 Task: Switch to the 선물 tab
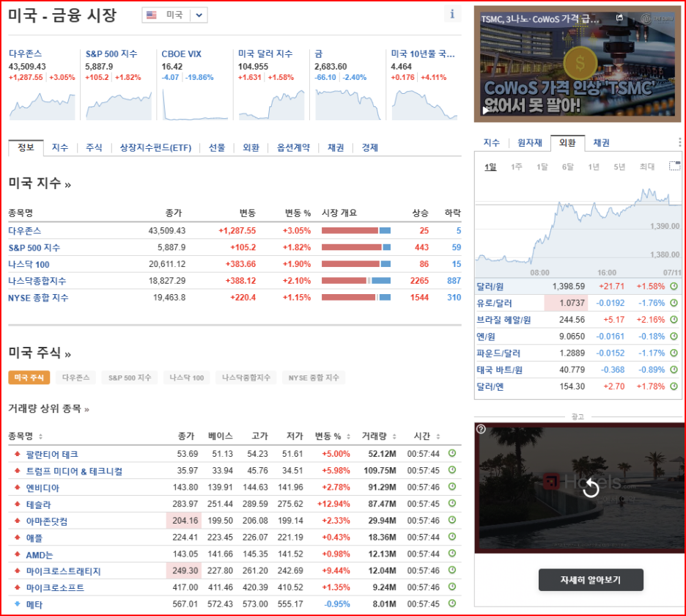[x=217, y=147]
